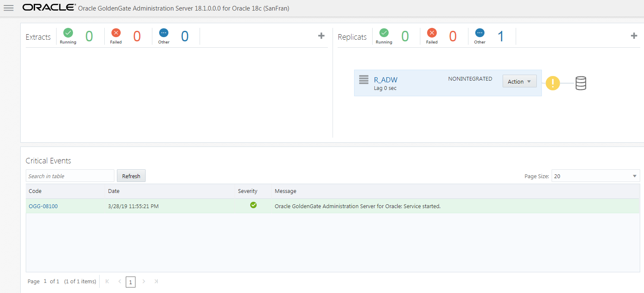Screen dimensions: 644x293
Task: Click the Extracts Failed count 0
Action: click(137, 36)
